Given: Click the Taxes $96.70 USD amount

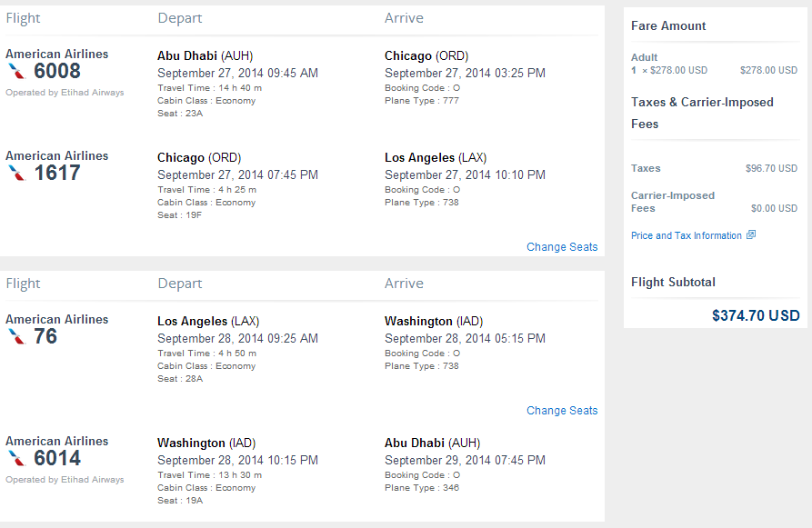Looking at the screenshot, I should coord(771,168).
